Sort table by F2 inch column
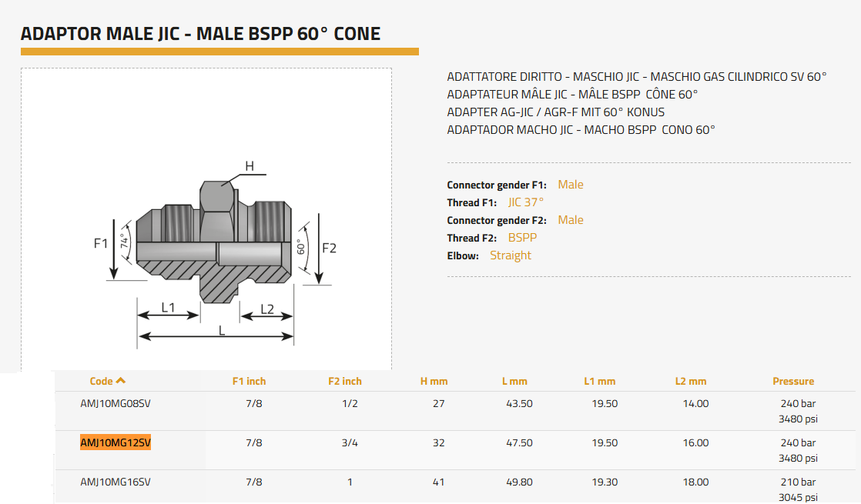861x504 pixels. (344, 381)
